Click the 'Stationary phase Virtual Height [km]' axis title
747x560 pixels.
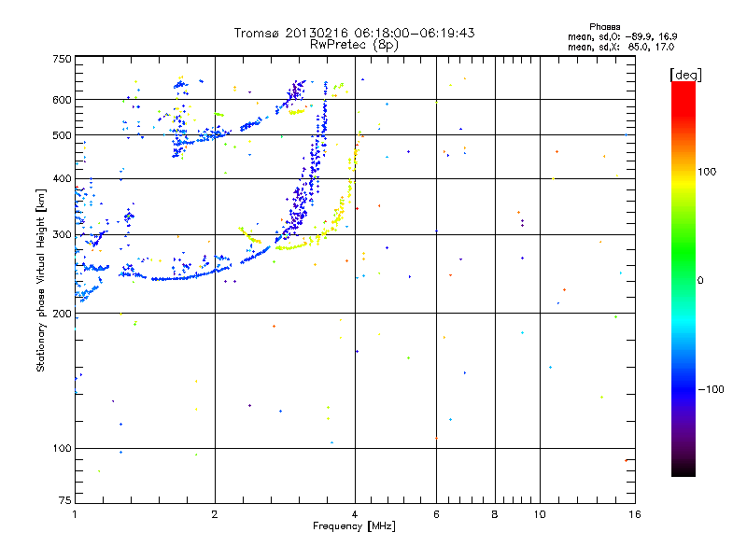point(41,281)
